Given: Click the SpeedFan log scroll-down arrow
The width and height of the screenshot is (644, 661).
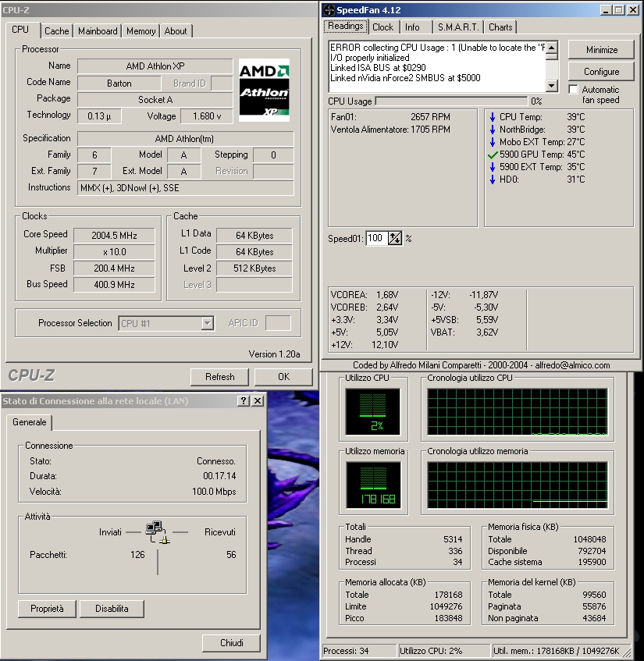Looking at the screenshot, I should pos(552,85).
